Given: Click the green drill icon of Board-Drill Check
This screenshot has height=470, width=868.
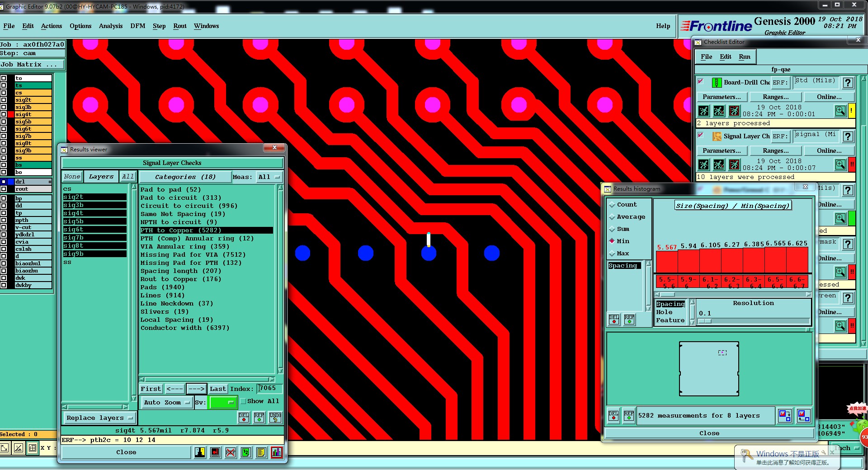Looking at the screenshot, I should (717, 83).
